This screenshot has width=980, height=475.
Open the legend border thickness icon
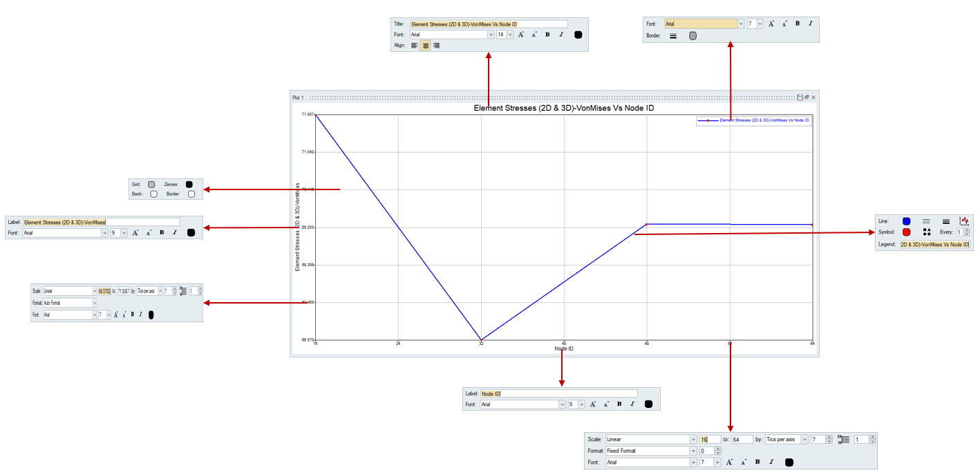[x=673, y=36]
